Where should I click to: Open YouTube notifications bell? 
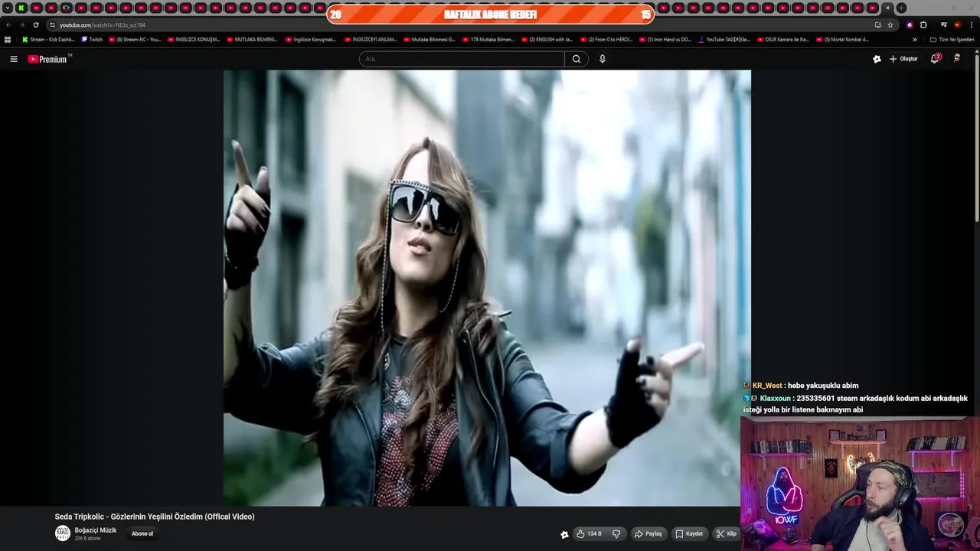935,59
